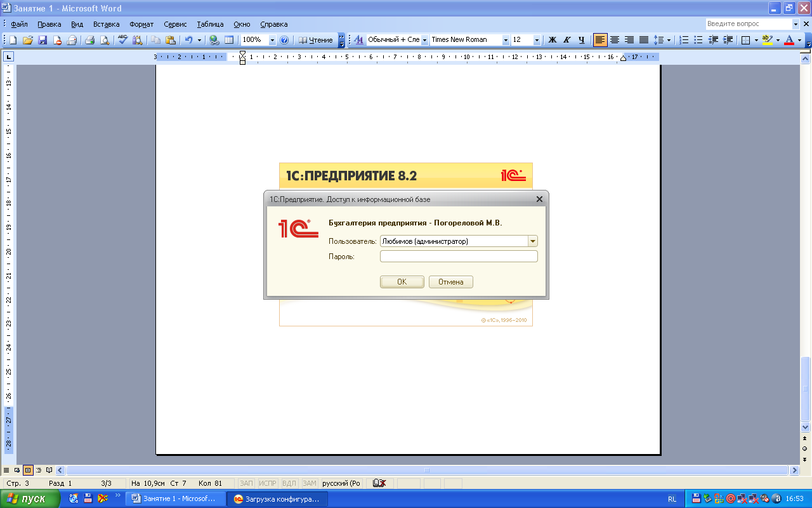812x508 pixels.
Task: Switch to Normal view button
Action: [x=6, y=471]
